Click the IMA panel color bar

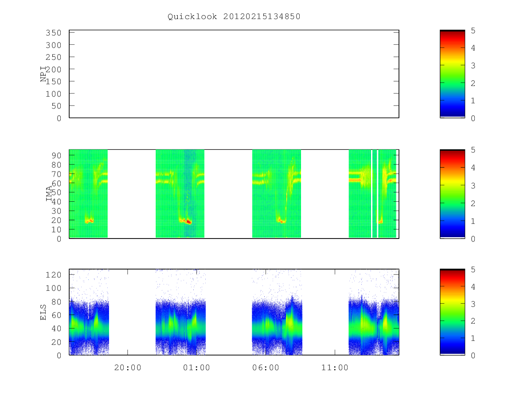pos(452,194)
